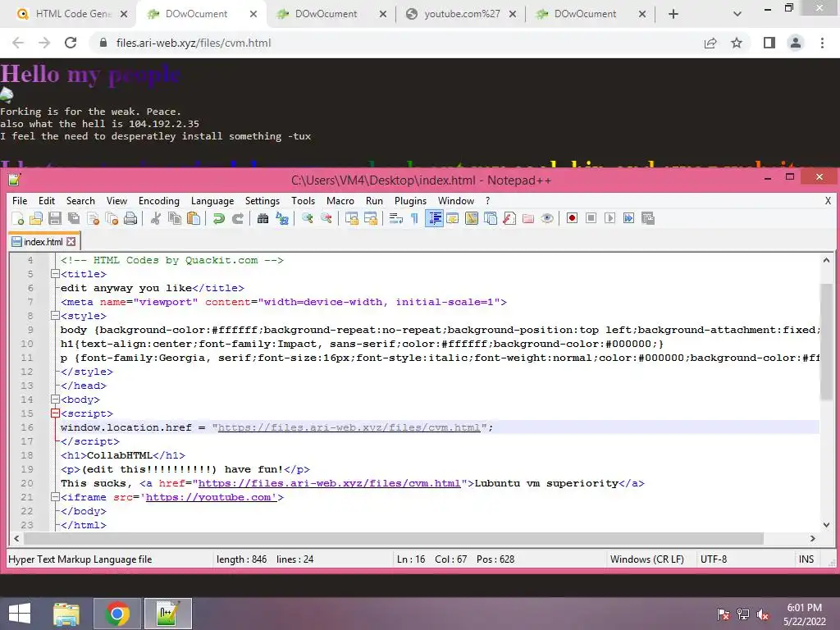Zoom in toolbar icon
Image resolution: width=840 pixels, height=630 pixels.
[x=308, y=218]
